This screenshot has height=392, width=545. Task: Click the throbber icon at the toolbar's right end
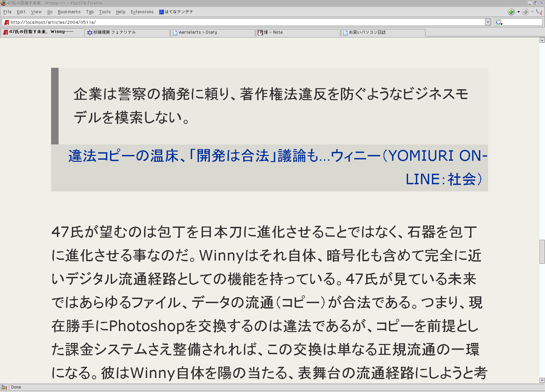coord(539,12)
